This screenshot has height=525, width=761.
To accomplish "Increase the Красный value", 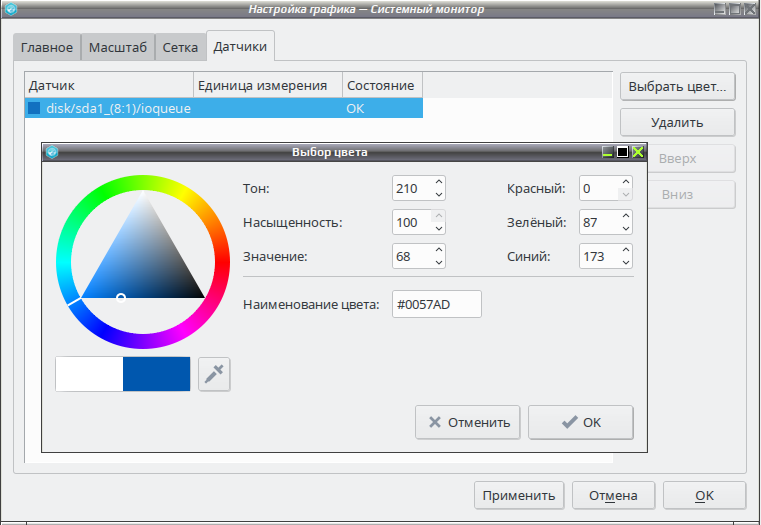I will (626, 182).
